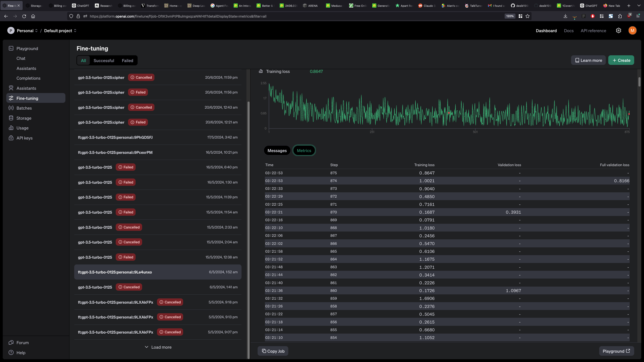Viewport: 644px width, 362px height.
Task: Click the Batches sidebar icon
Action: [11, 108]
